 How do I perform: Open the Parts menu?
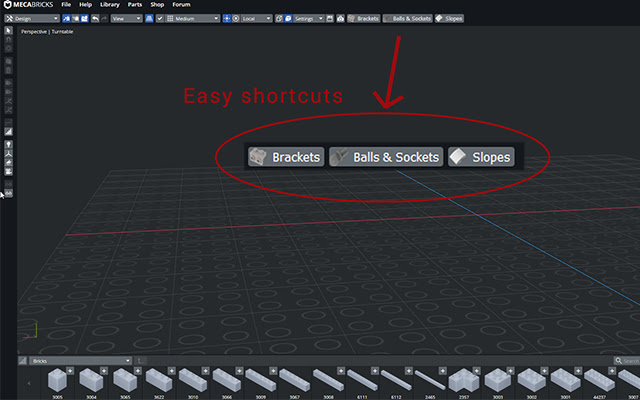point(135,5)
